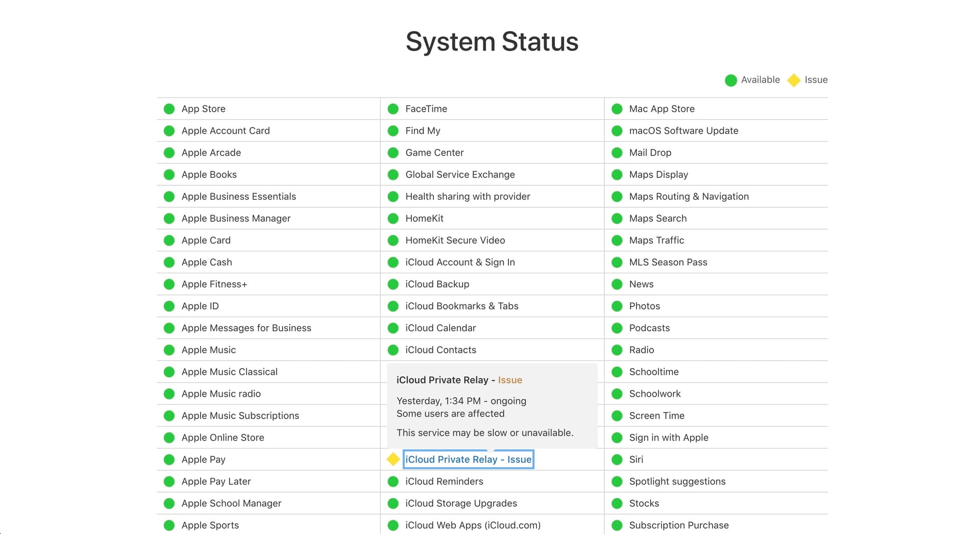Click the status dot beside iCloud Reminders
Image resolution: width=980 pixels, height=534 pixels.
pos(393,481)
